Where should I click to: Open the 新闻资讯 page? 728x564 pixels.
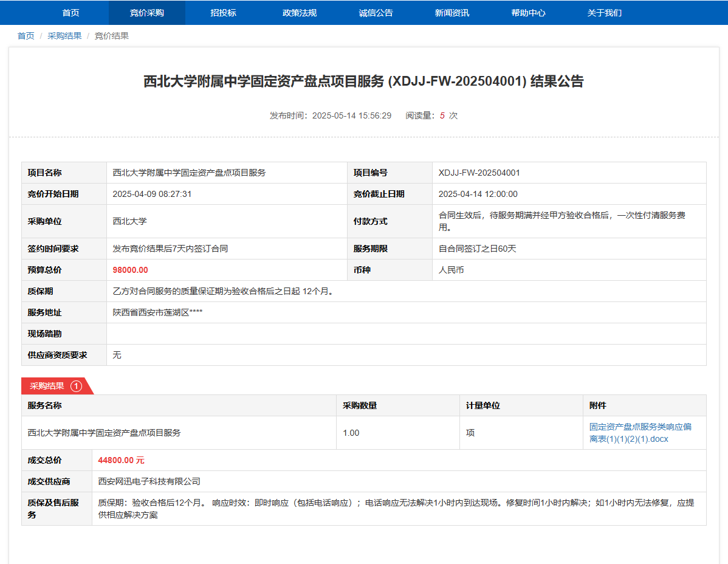(x=452, y=13)
